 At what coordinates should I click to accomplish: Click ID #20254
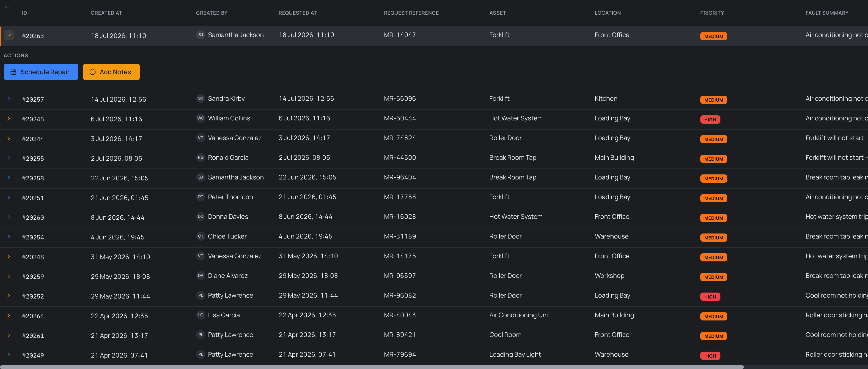pyautogui.click(x=33, y=237)
